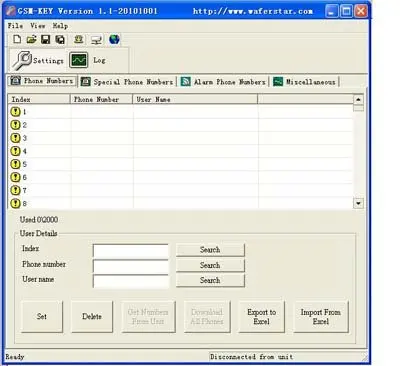Focus the Phone number input field
This screenshot has width=400, height=366.
pos(131,266)
